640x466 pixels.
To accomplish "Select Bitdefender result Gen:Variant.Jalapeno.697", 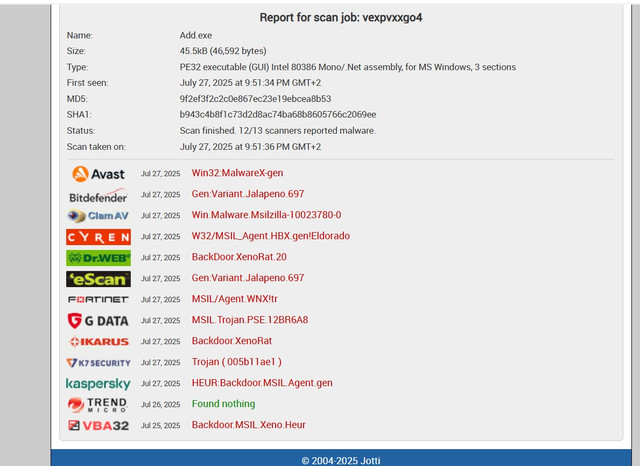I will pyautogui.click(x=248, y=194).
